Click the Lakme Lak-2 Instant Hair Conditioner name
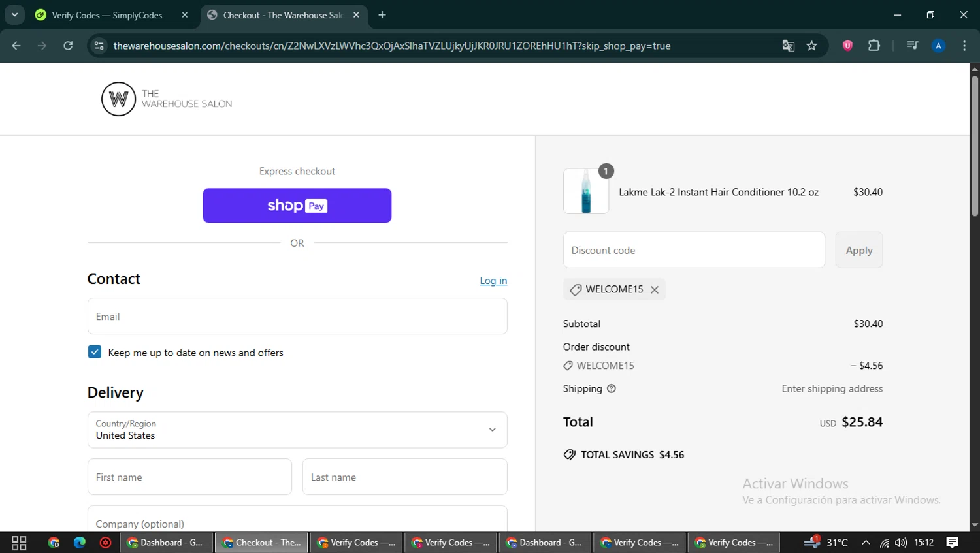The image size is (980, 553). tap(719, 192)
